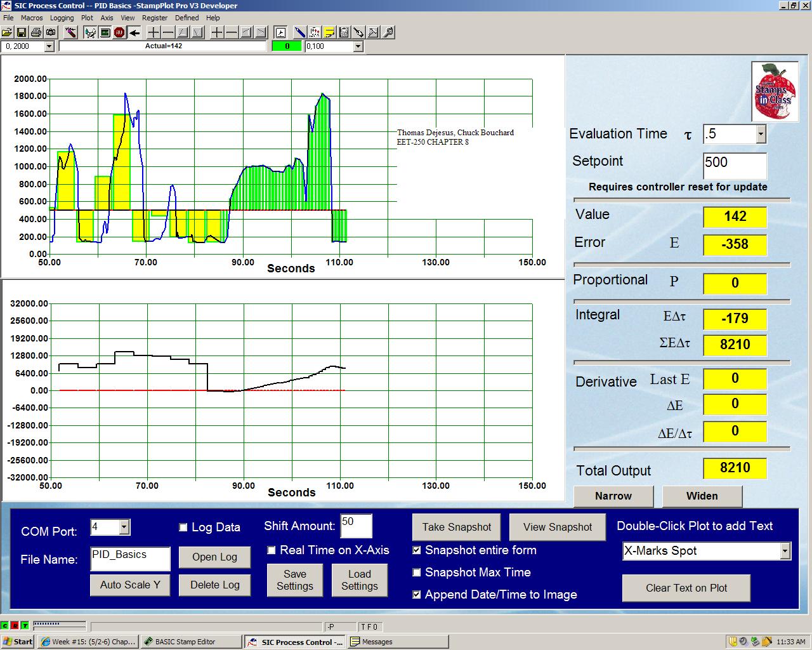
Task: Click the black left arrow icon
Action: pos(134,32)
